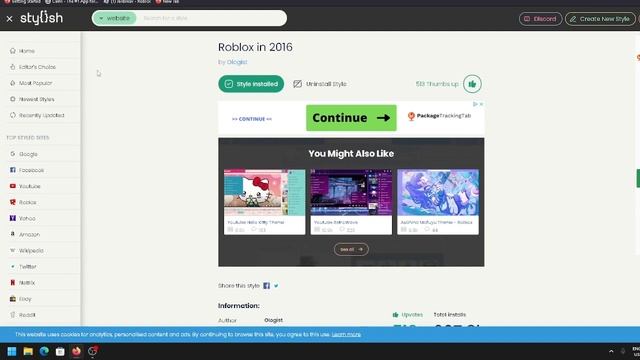Click the green Continue ad button

(351, 118)
